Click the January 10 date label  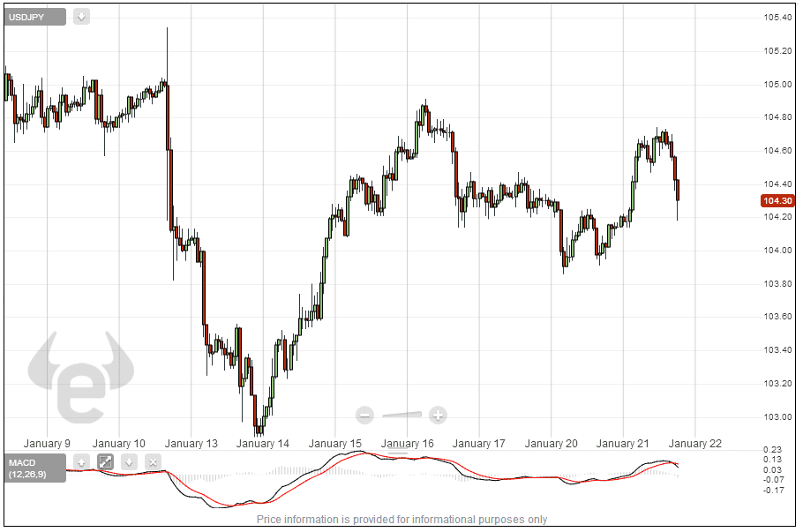(x=119, y=444)
